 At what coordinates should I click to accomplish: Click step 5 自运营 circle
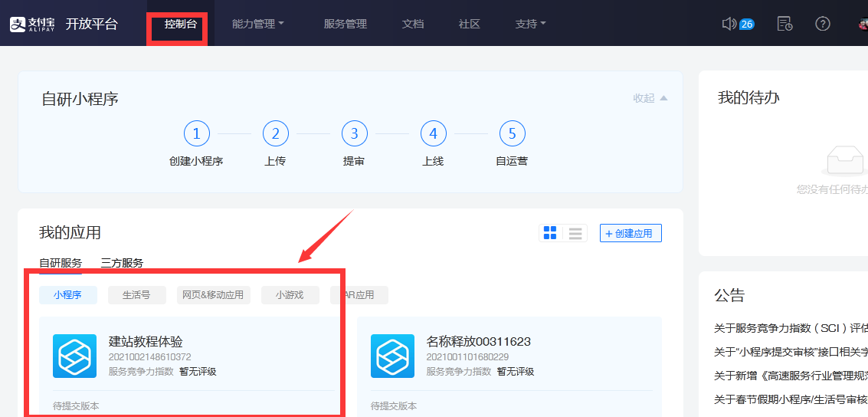click(512, 134)
